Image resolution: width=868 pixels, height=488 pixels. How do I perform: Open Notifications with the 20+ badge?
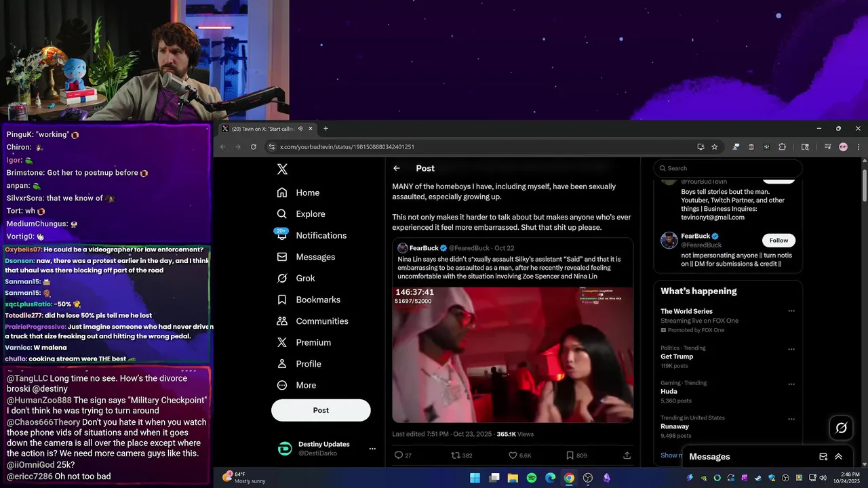click(311, 235)
